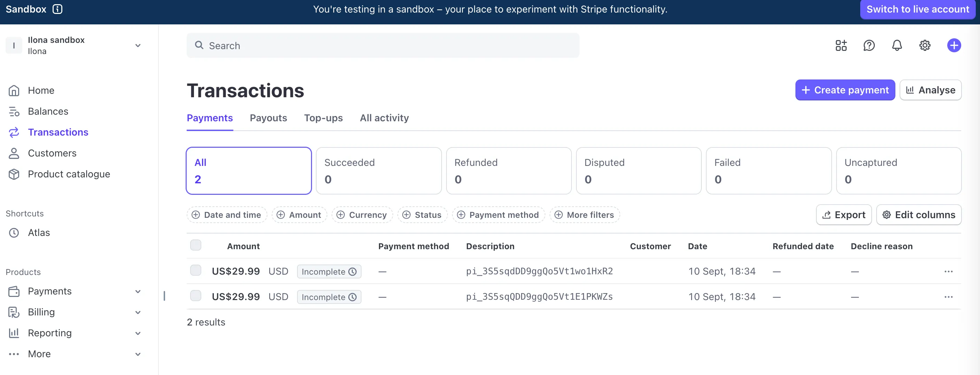Image resolution: width=980 pixels, height=375 pixels.
Task: Click the Create payment button
Action: point(845,90)
